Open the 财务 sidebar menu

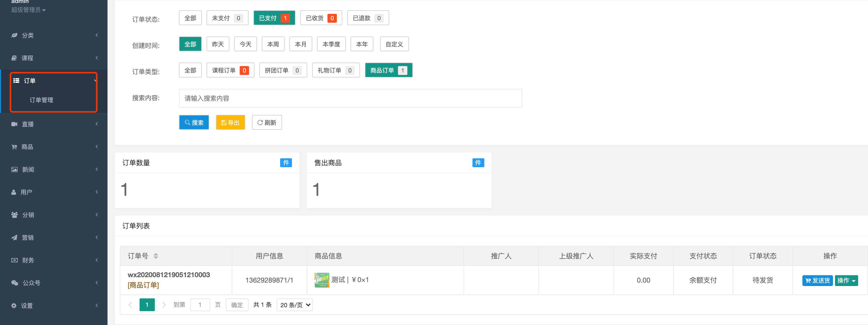tap(54, 260)
